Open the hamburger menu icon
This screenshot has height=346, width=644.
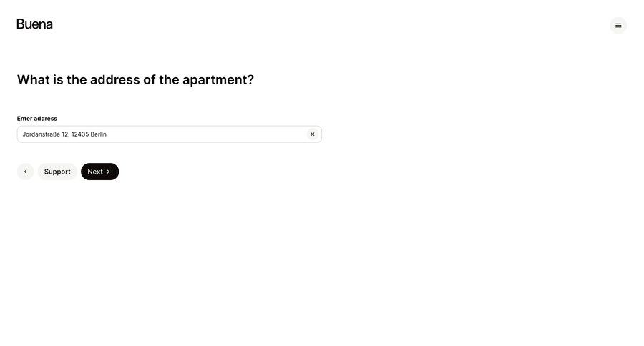coord(618,26)
